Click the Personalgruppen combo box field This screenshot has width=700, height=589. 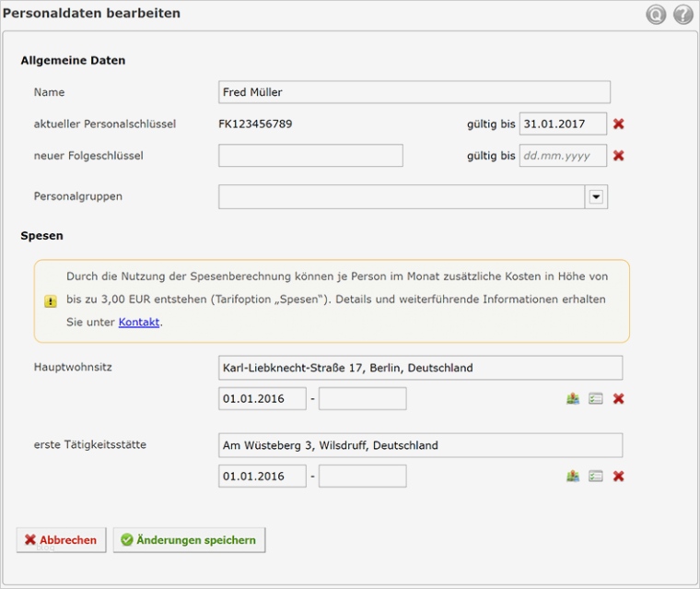(401, 196)
